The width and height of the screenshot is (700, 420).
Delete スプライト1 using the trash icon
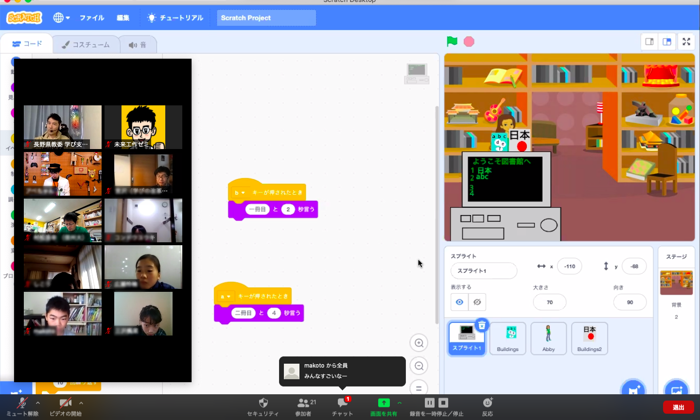point(481,325)
